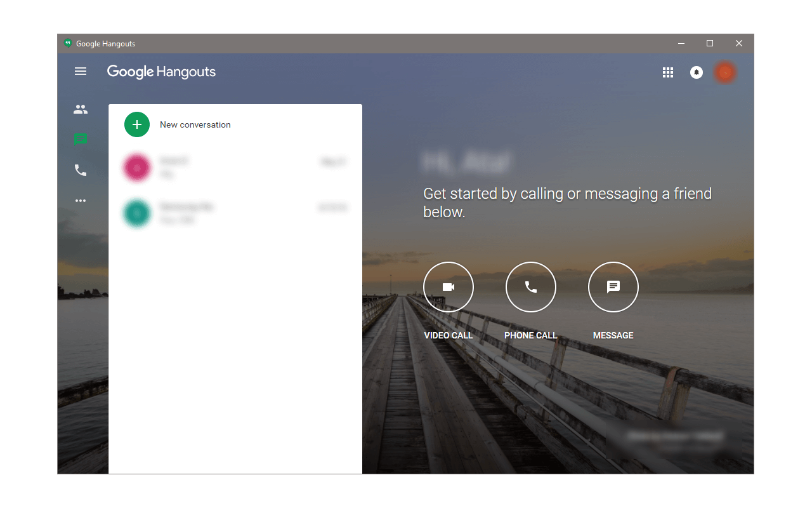Screen dimensions: 812x508
Task: Minimize the Google Hangouts window
Action: point(681,43)
